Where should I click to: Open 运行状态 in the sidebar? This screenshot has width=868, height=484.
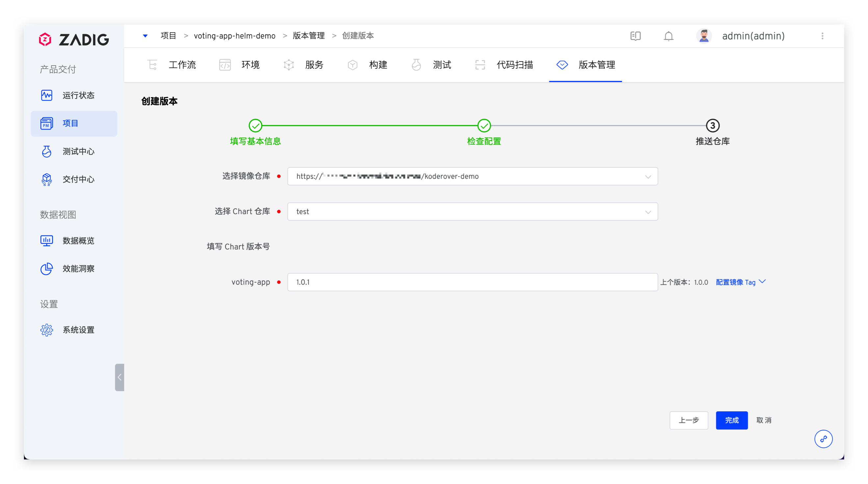pyautogui.click(x=78, y=95)
